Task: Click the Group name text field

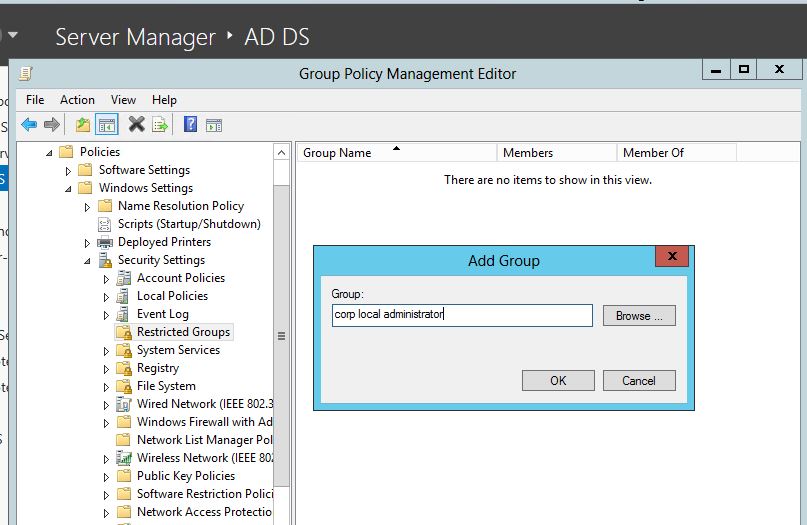Action: tap(461, 315)
